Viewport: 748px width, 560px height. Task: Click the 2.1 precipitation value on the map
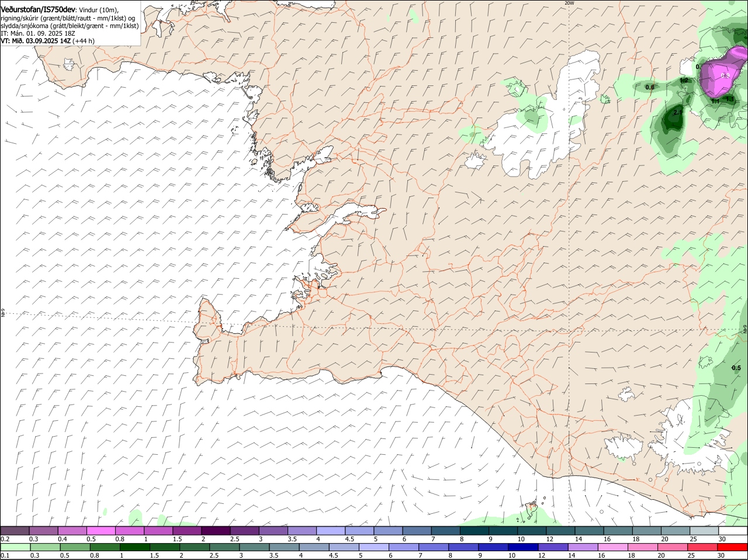tap(678, 112)
